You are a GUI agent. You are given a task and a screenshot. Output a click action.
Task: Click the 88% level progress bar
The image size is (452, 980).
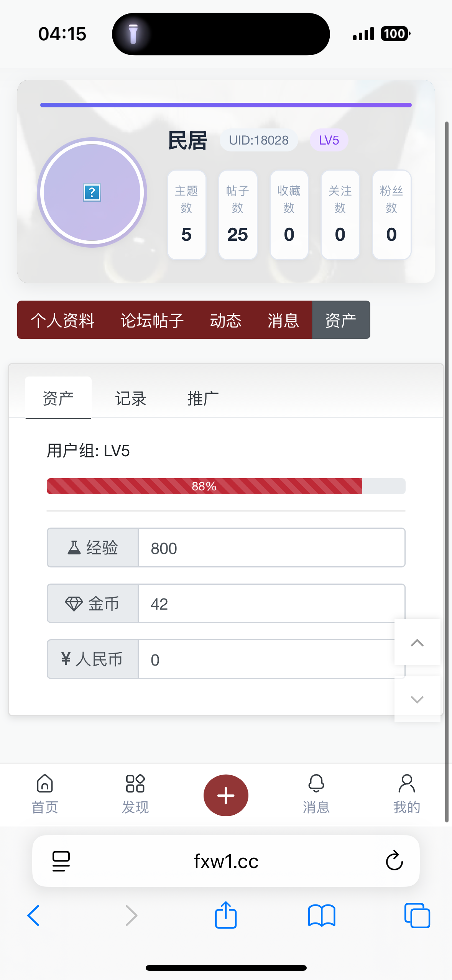(x=226, y=486)
